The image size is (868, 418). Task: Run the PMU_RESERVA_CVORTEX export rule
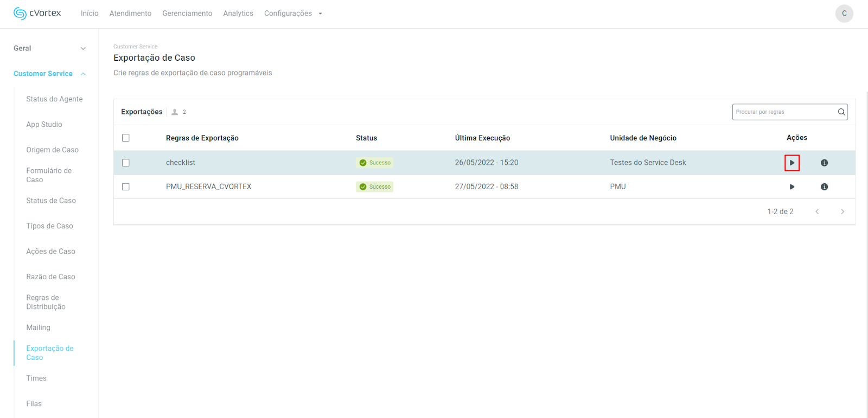(x=792, y=187)
